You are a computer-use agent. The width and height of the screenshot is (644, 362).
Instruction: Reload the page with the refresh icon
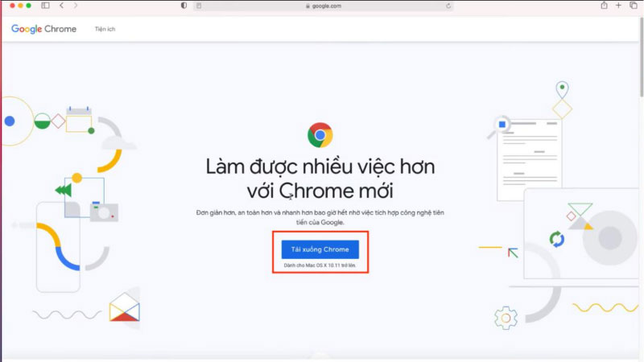448,6
